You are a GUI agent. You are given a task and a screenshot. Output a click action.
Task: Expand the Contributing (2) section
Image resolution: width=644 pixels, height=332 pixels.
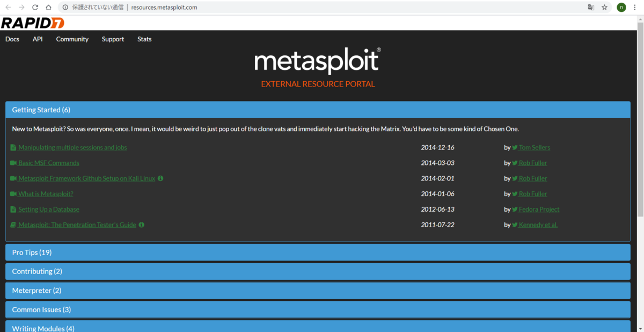point(318,271)
